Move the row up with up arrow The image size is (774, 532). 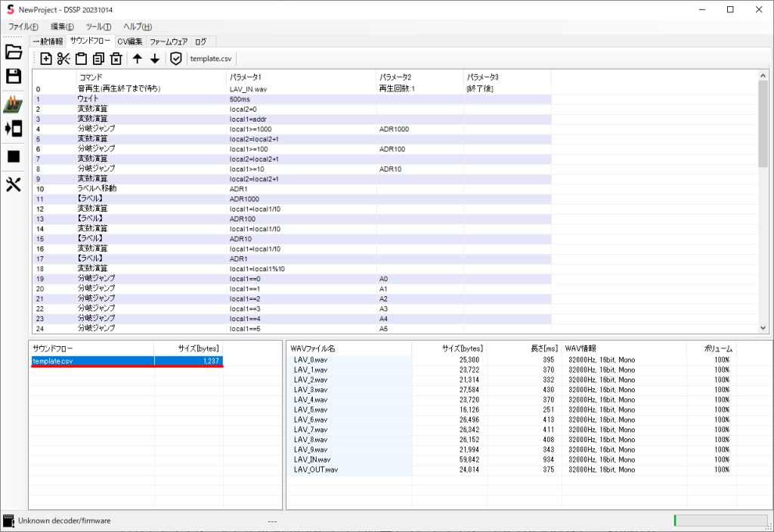click(x=138, y=59)
